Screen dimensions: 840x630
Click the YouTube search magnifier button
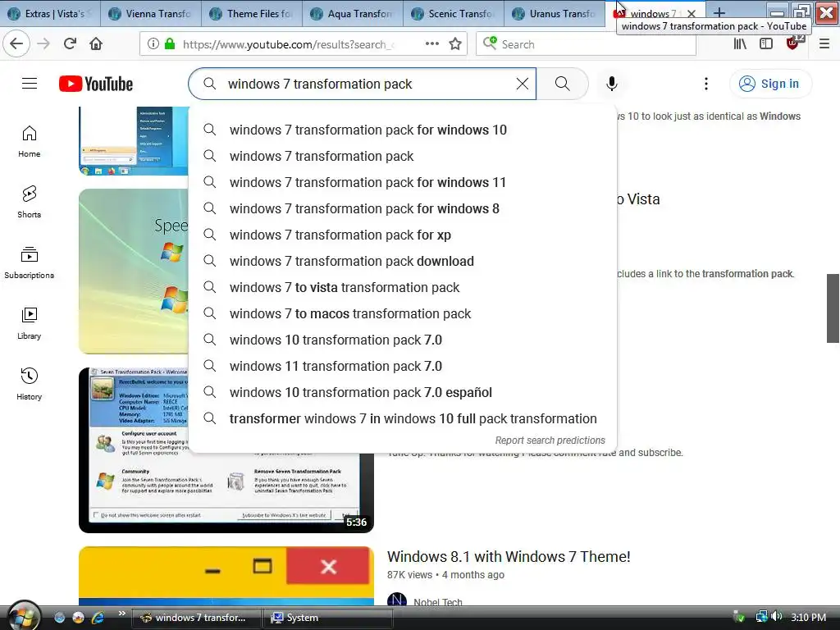click(x=563, y=84)
